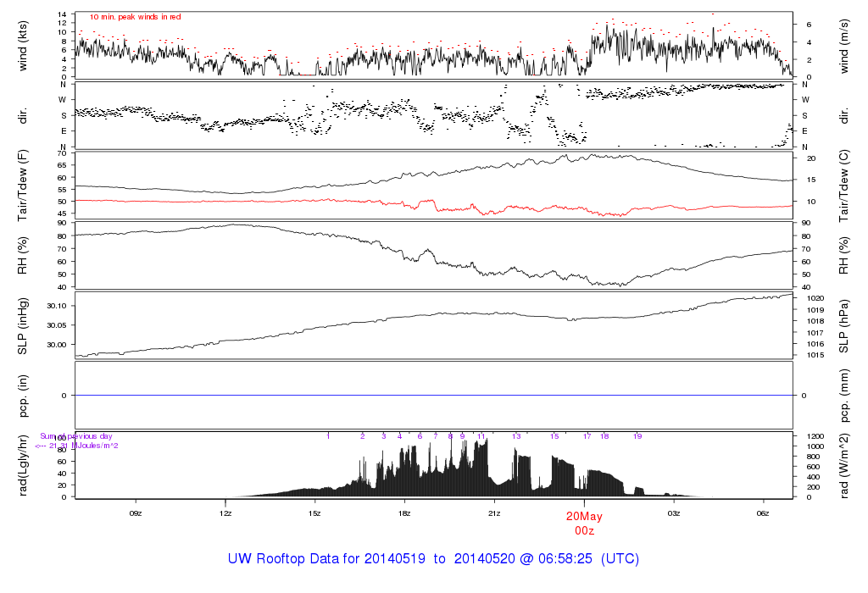The image size is (868, 593).
Task: Select the '03z' time tick label
Action: (x=674, y=513)
